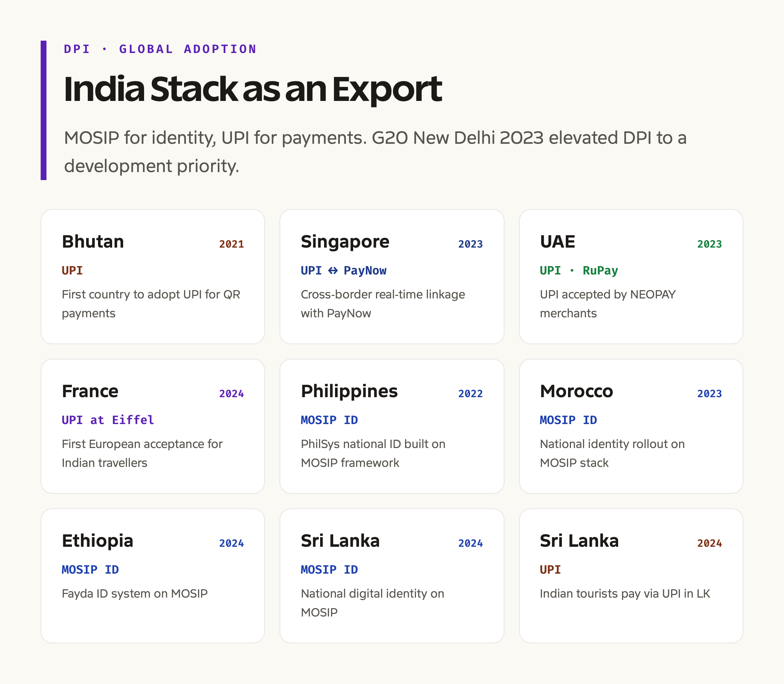Screen dimensions: 784x684
Task: Select the Morocco country name
Action: (576, 391)
